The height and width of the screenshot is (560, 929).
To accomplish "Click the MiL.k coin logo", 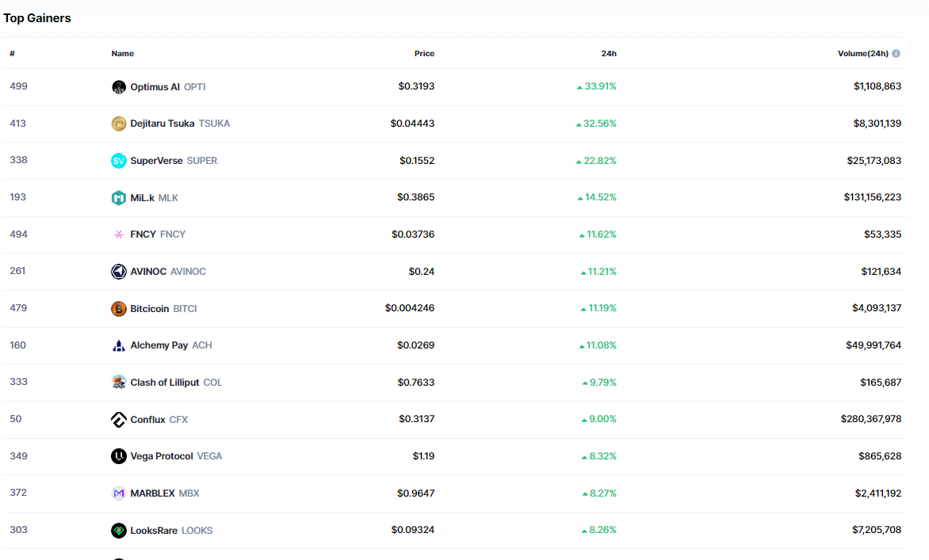I will (119, 198).
